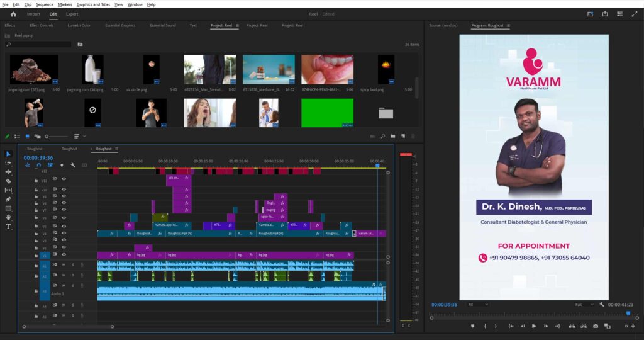The width and height of the screenshot is (644, 340).
Task: Open Timeline display settings wrench
Action: click(x=73, y=165)
